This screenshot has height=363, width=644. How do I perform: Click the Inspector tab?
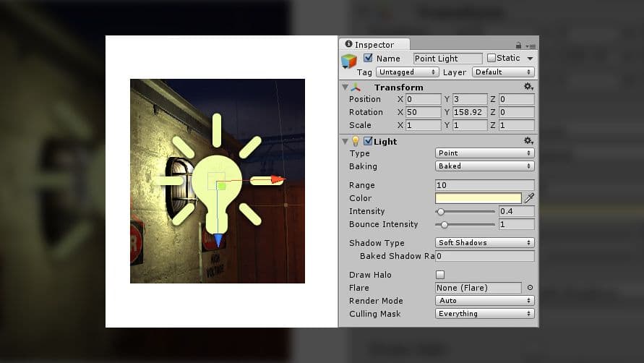tap(374, 44)
